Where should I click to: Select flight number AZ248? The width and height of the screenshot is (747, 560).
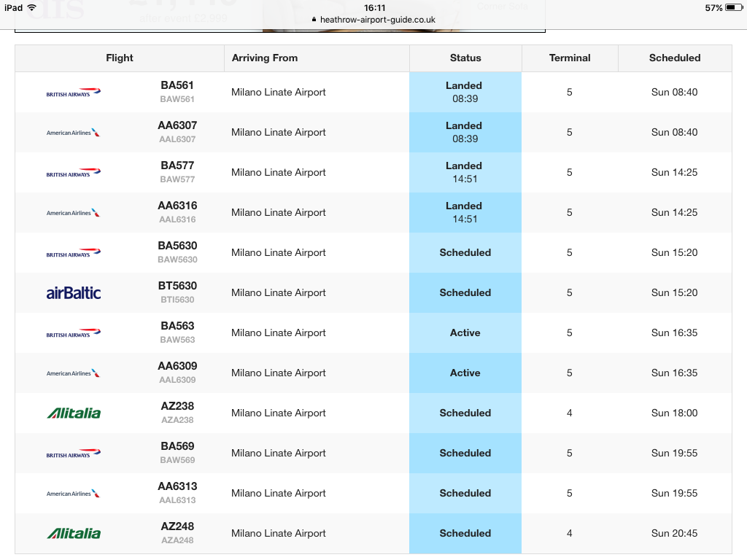point(177,526)
